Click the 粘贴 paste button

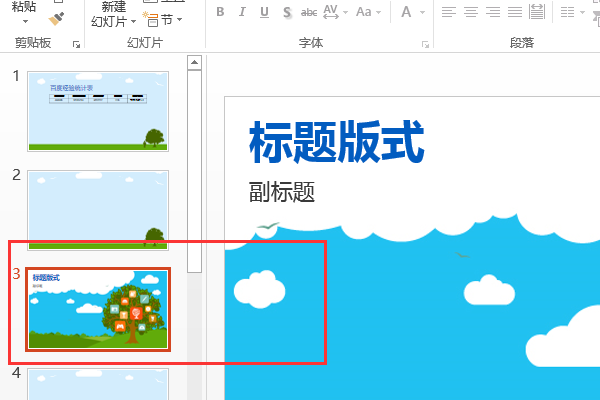tap(24, 7)
